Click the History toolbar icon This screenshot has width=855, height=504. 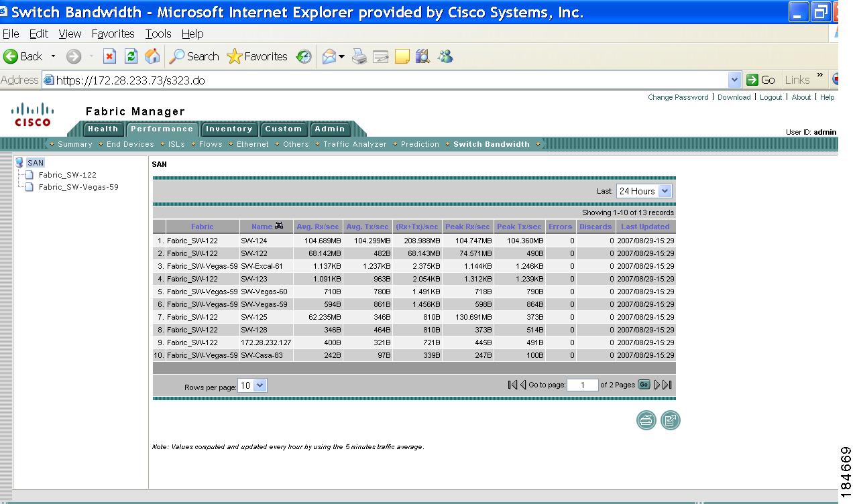coord(304,57)
